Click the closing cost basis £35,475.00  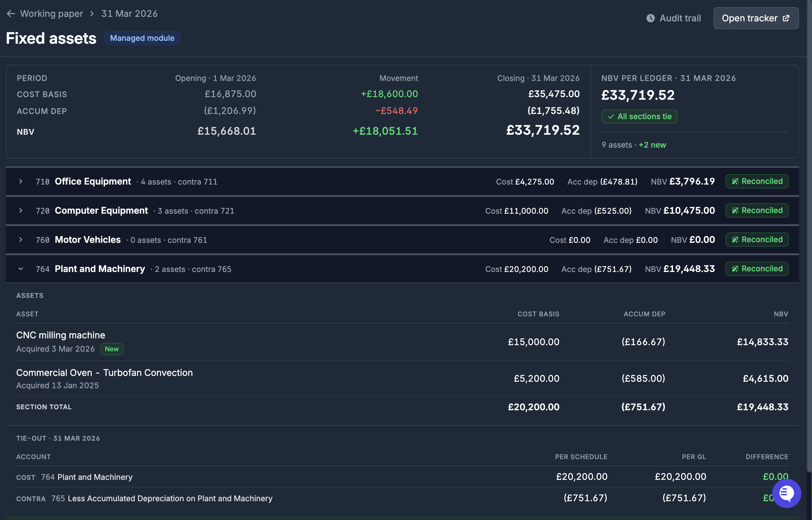point(554,94)
